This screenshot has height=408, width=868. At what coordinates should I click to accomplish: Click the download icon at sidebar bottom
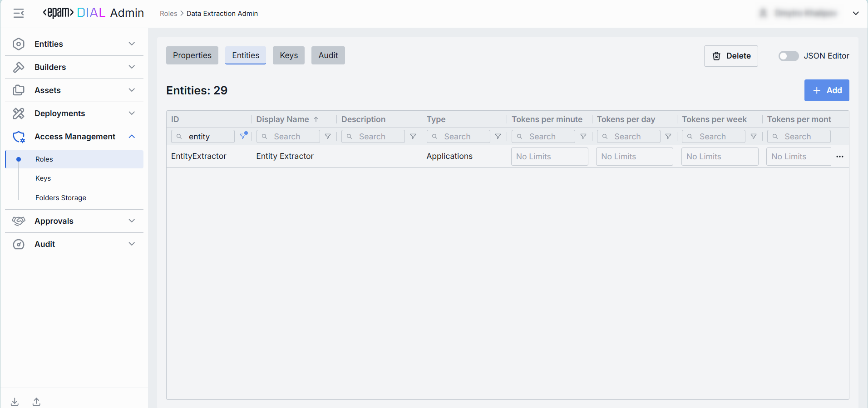[15, 402]
